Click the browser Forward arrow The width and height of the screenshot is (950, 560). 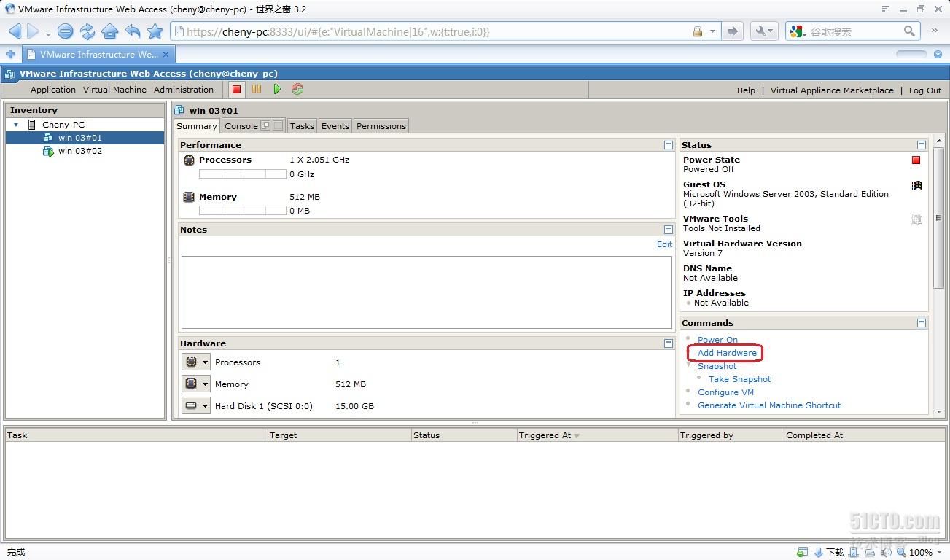point(33,31)
